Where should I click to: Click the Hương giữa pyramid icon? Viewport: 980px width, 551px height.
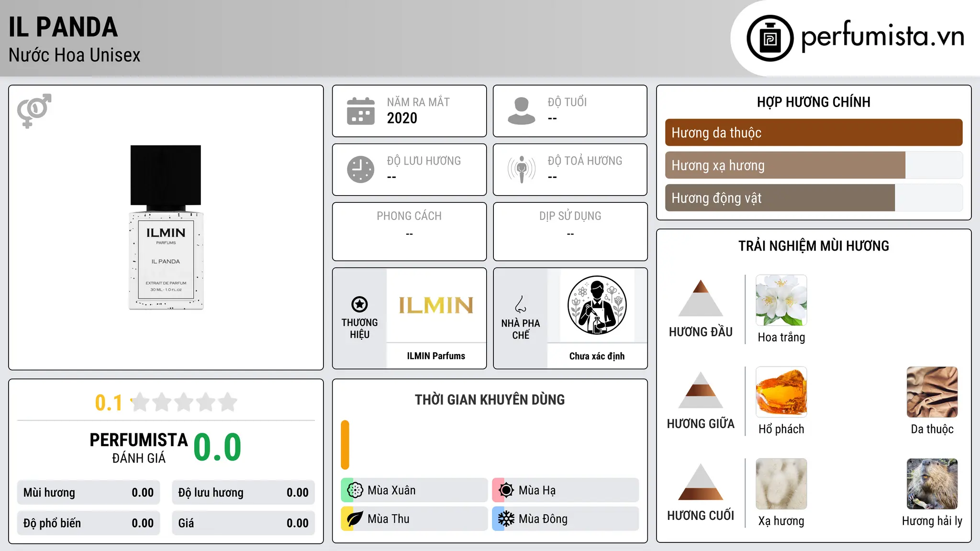[701, 390]
